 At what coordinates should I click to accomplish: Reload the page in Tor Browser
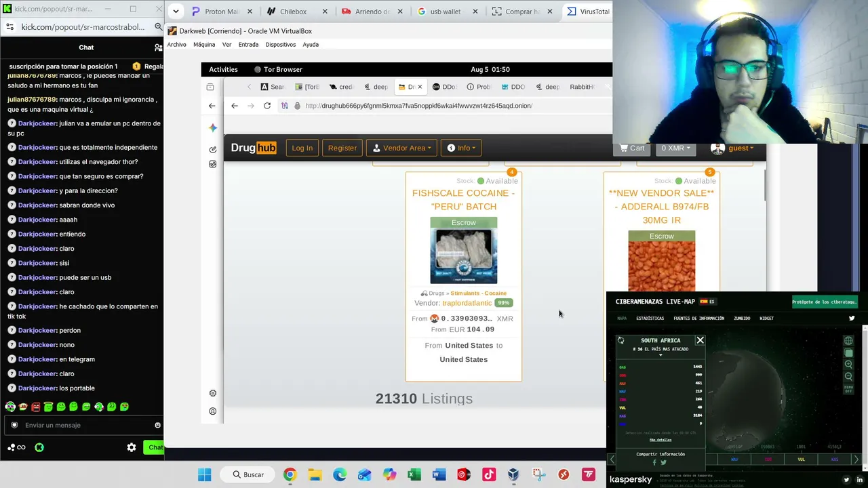coord(267,106)
